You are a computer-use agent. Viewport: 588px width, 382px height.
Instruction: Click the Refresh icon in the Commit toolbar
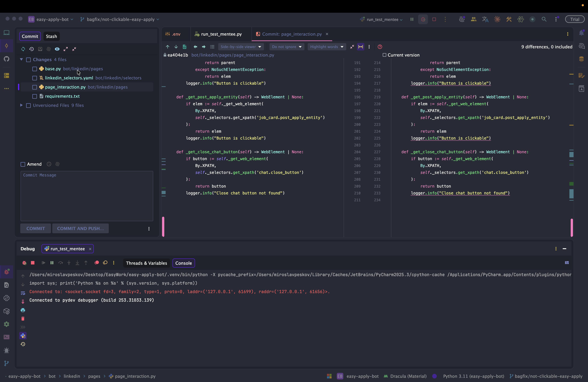tap(23, 49)
